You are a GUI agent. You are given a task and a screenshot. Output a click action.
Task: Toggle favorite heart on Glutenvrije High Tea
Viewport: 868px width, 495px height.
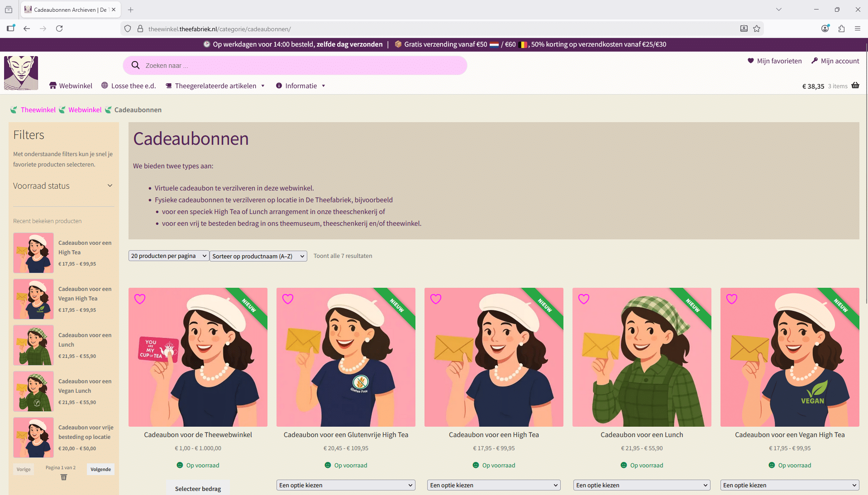(288, 299)
